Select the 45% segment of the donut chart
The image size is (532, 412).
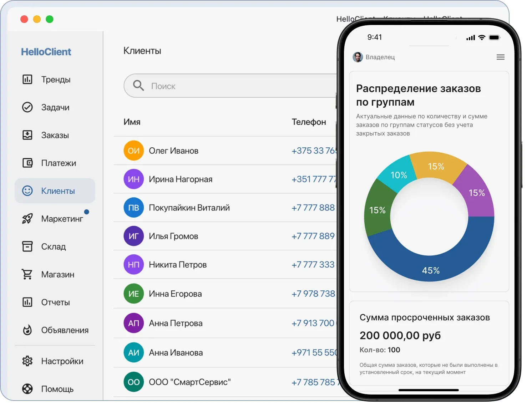(431, 270)
